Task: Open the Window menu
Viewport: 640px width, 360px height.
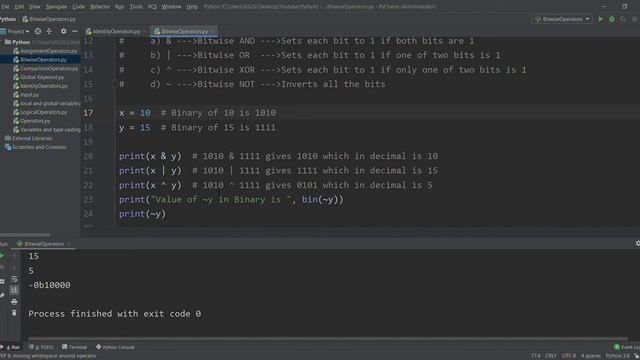Action: pyautogui.click(x=171, y=7)
